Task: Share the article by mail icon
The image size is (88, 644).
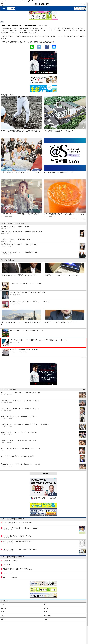Action: click(54, 47)
